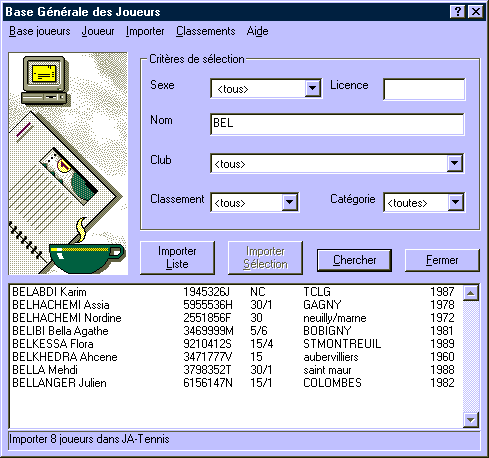Click the Chercher button
The height and width of the screenshot is (458, 489).
pos(354,260)
